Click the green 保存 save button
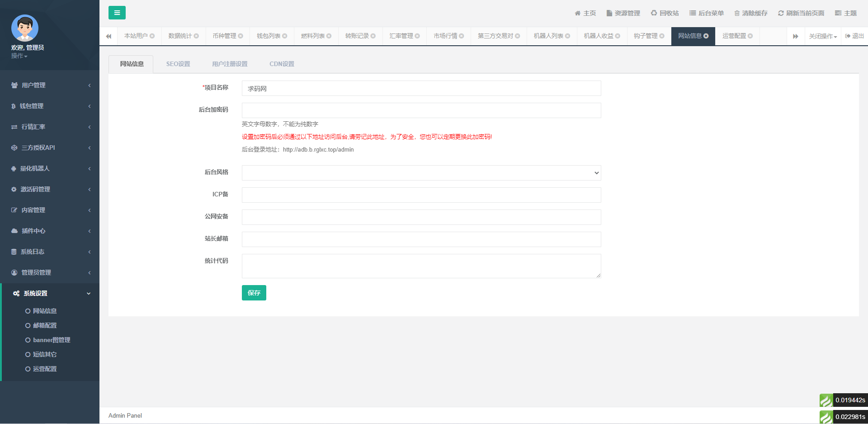The height and width of the screenshot is (424, 868). tap(254, 293)
